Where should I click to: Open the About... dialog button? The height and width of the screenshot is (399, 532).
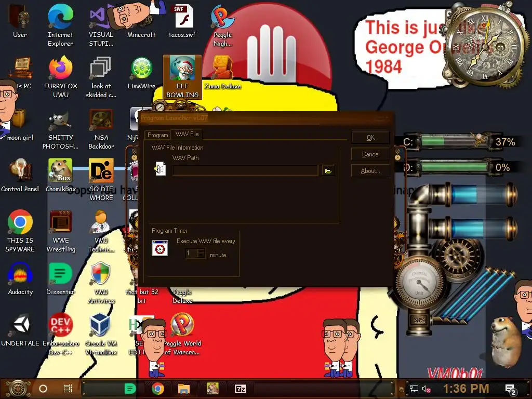(x=370, y=170)
